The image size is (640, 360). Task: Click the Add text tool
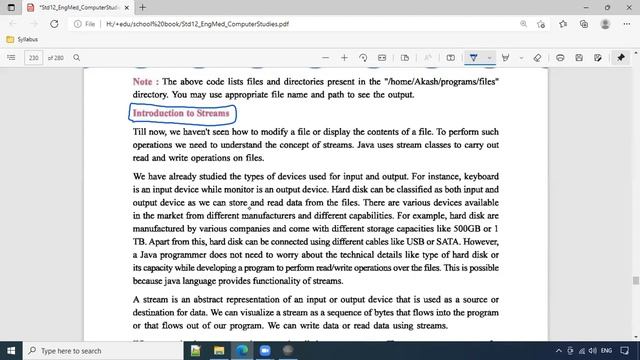pyautogui.click(x=451, y=58)
